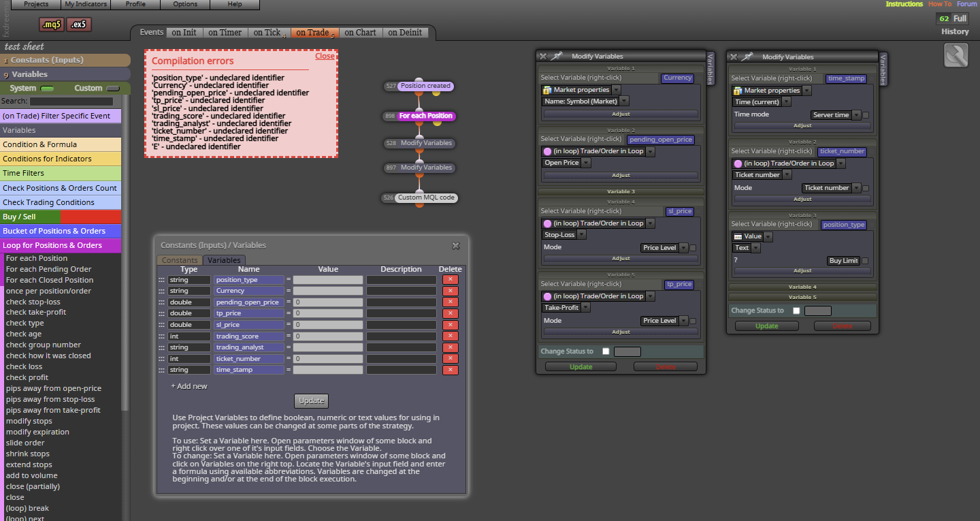Export project using the .mq5 button
Screen dimensions: 980x521
pyautogui.click(x=52, y=25)
